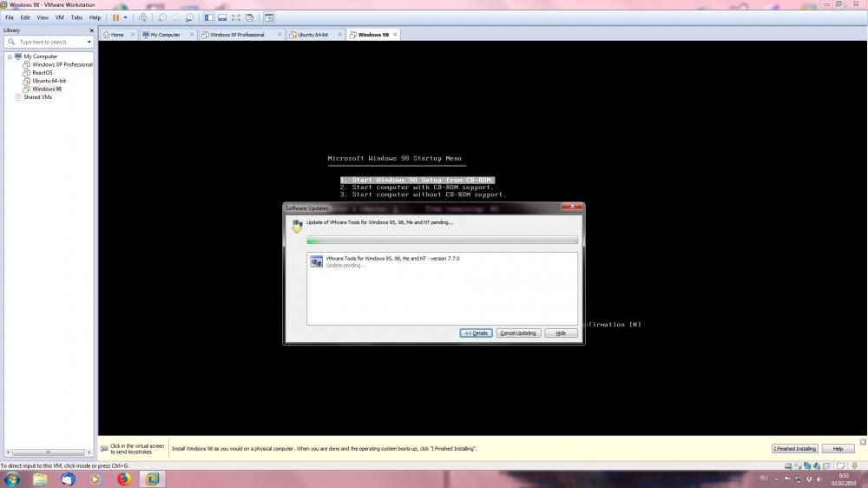Open the VM menu
The height and width of the screenshot is (488, 868).
tap(59, 17)
